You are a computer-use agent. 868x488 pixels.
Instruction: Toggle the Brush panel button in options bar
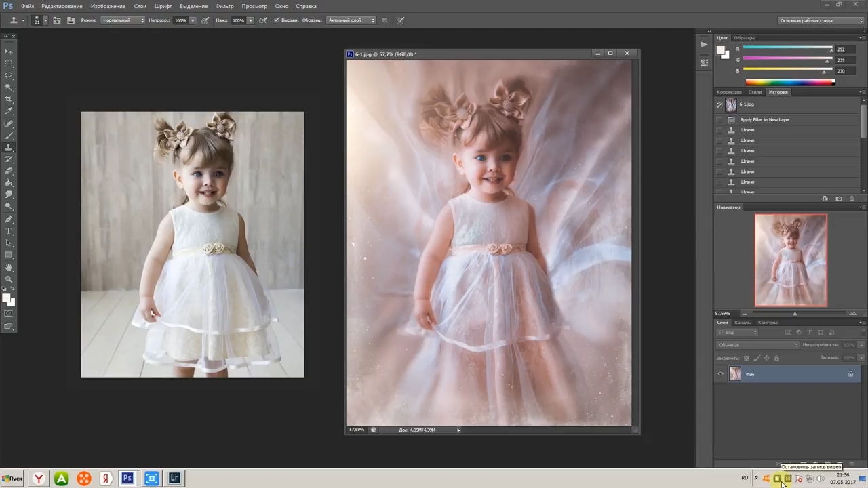tap(57, 20)
